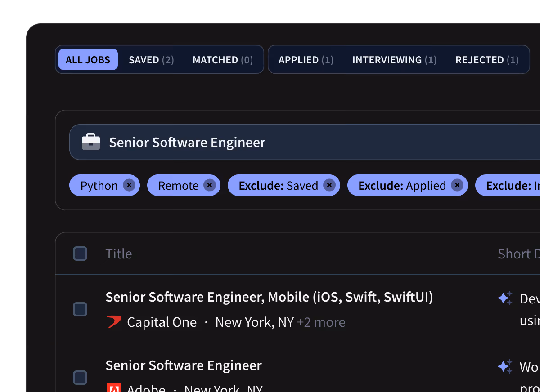Click the briefcase icon in the search bar
The image size is (540, 392).
(91, 142)
